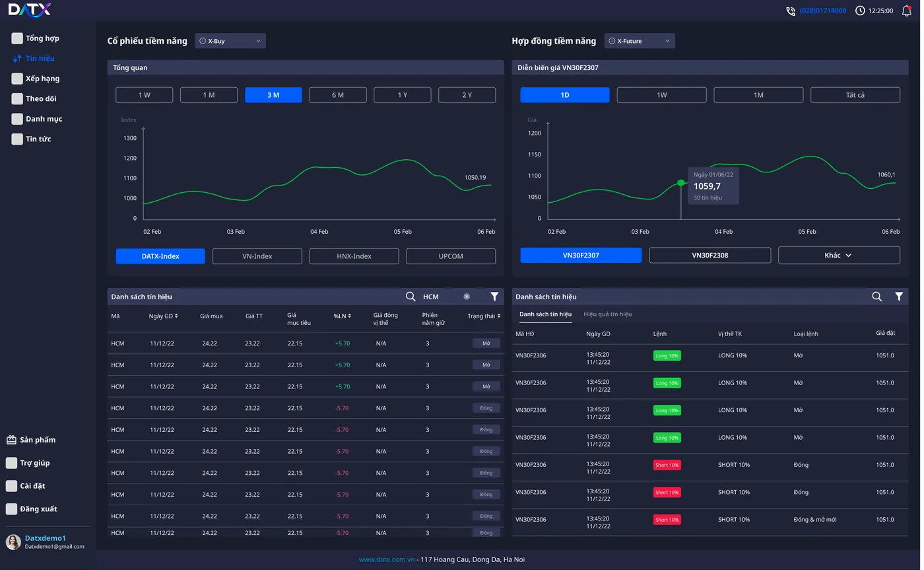Click the first Đóng status badge
The width and height of the screenshot is (924, 570).
click(486, 408)
